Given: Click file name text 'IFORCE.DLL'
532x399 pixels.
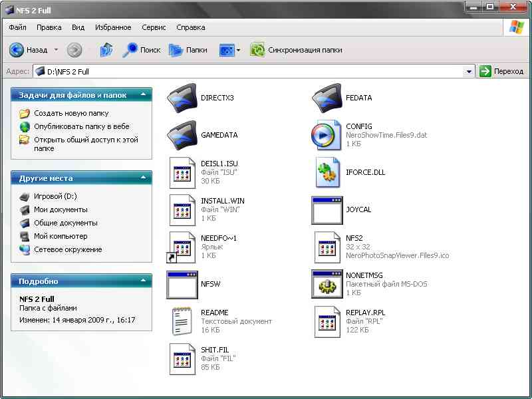Looking at the screenshot, I should (x=365, y=172).
